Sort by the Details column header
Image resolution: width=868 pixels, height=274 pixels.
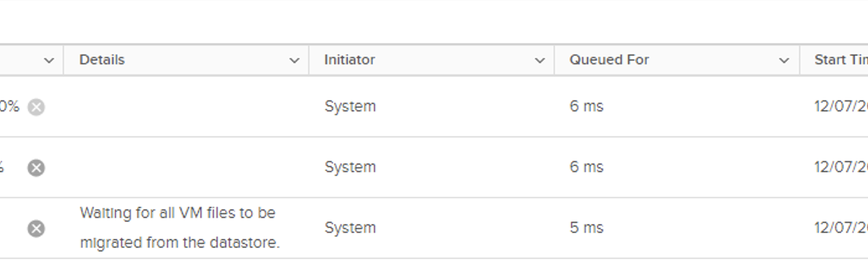tap(102, 60)
